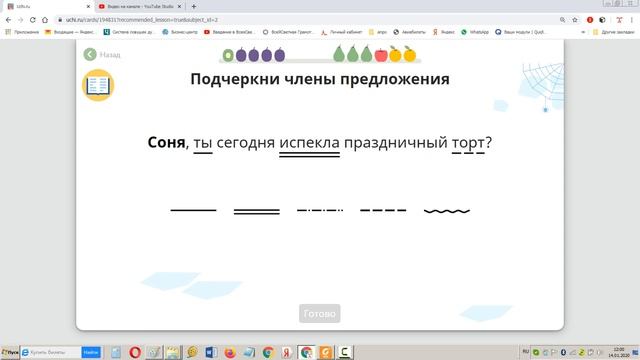Click the red apple progress marker
The width and height of the screenshot is (640, 360).
pyautogui.click(x=381, y=55)
